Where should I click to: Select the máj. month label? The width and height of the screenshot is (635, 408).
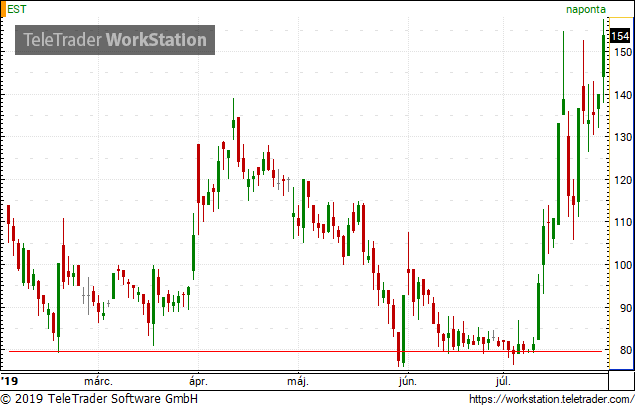298,382
